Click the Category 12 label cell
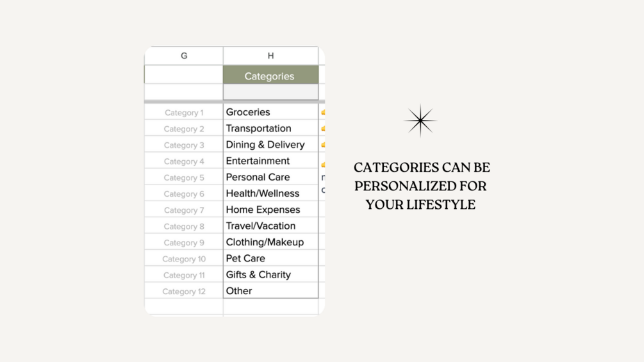Image resolution: width=644 pixels, height=362 pixels. (184, 292)
